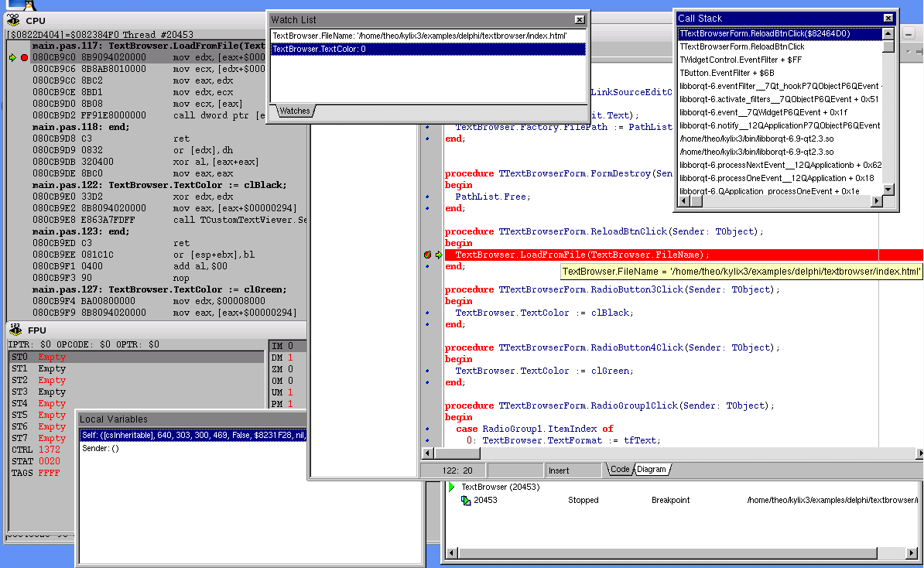Close the Watch List window

(580, 19)
